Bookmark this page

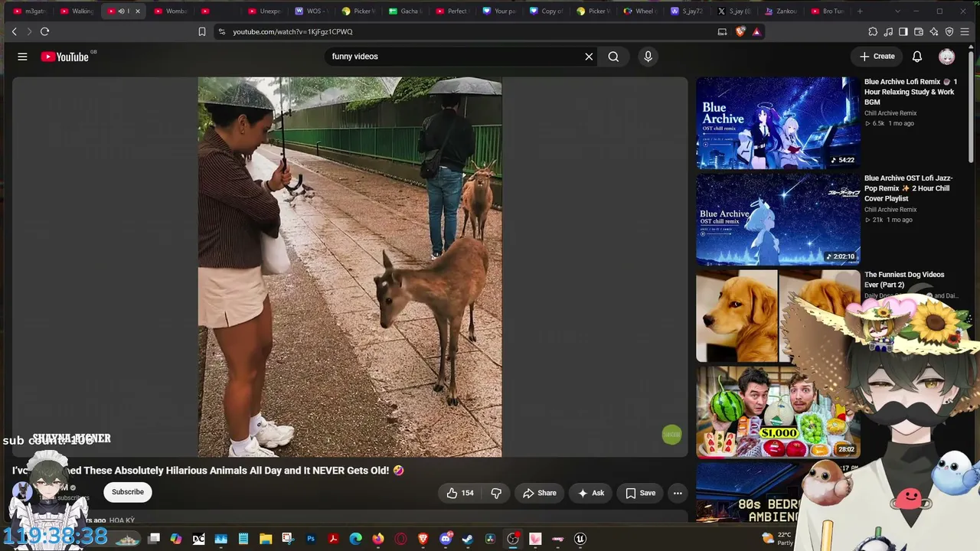202,31
